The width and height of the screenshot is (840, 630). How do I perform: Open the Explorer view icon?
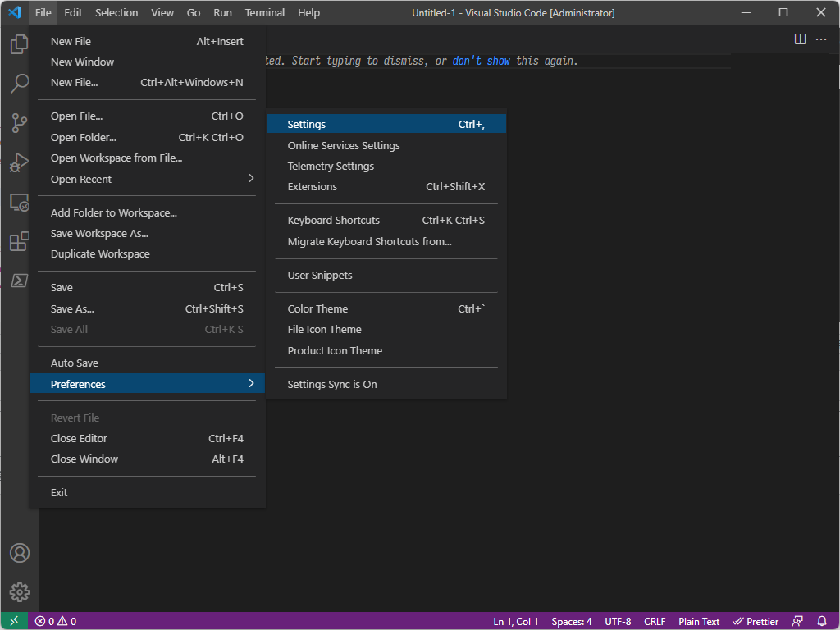click(x=20, y=44)
